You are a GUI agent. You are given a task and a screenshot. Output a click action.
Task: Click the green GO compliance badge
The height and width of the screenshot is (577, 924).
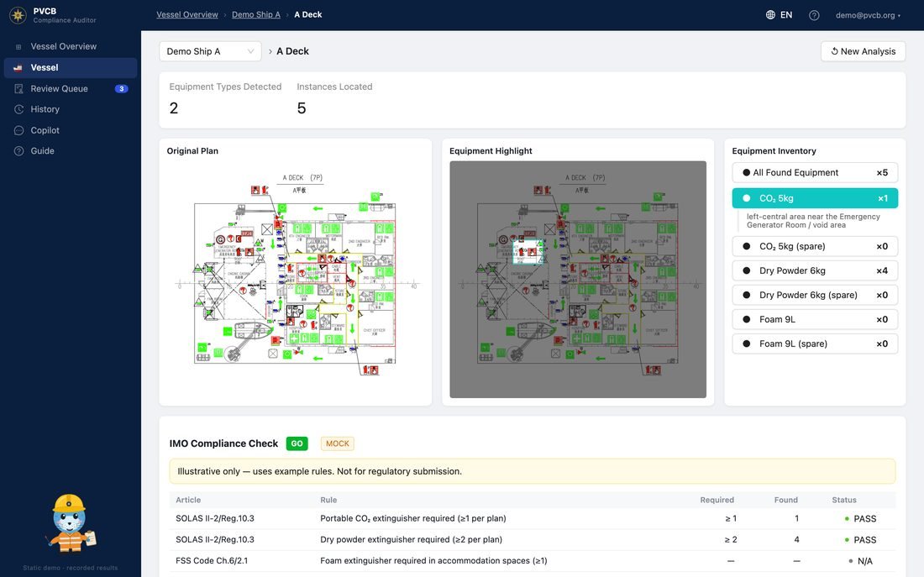pos(297,443)
